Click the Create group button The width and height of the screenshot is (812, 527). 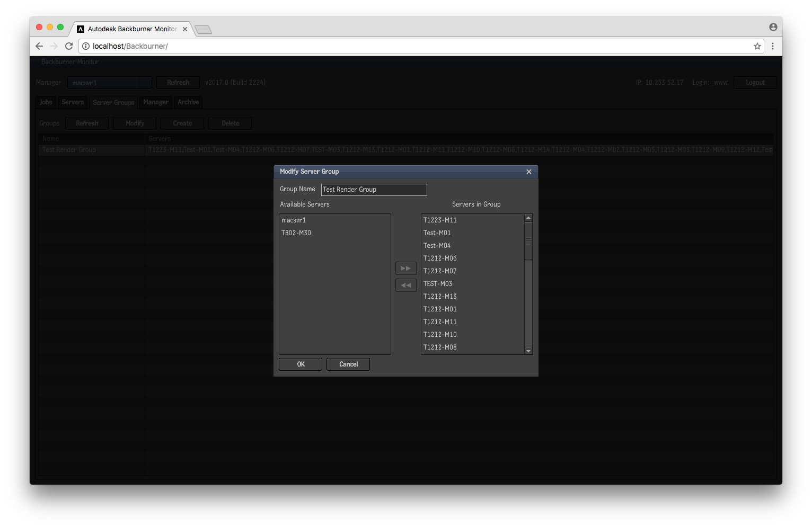182,123
